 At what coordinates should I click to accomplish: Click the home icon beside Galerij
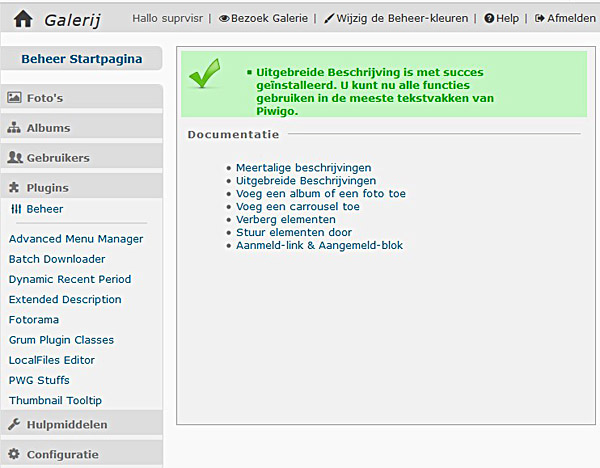(23, 18)
